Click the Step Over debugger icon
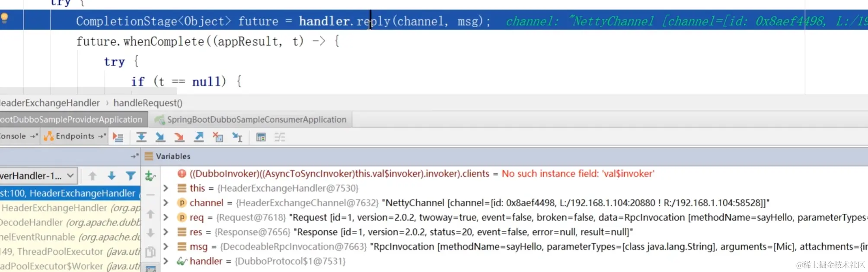Image resolution: width=868 pixels, height=272 pixels. coord(141,137)
